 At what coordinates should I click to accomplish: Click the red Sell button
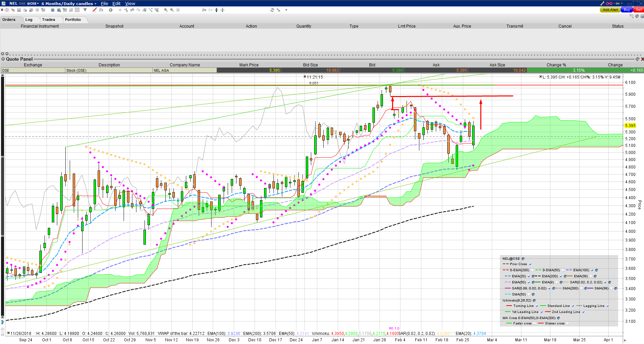tap(639, 10)
